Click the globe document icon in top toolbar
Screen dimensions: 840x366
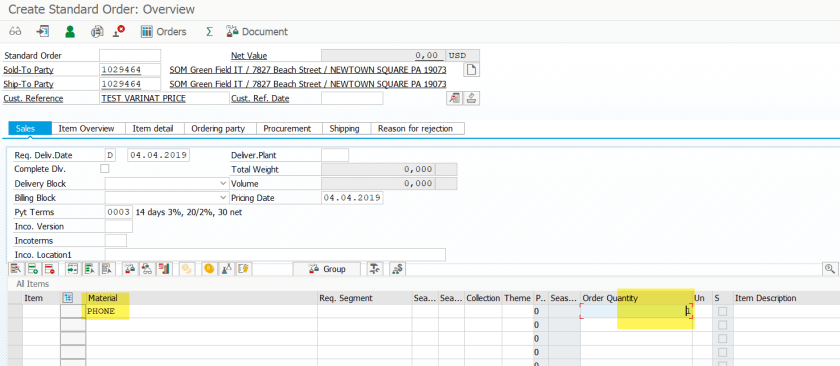point(97,32)
